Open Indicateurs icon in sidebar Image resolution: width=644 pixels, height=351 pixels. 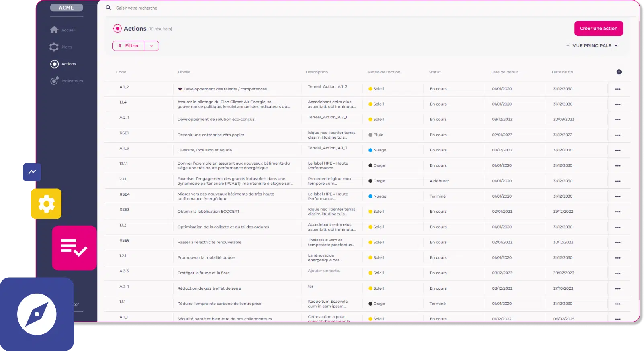(54, 81)
